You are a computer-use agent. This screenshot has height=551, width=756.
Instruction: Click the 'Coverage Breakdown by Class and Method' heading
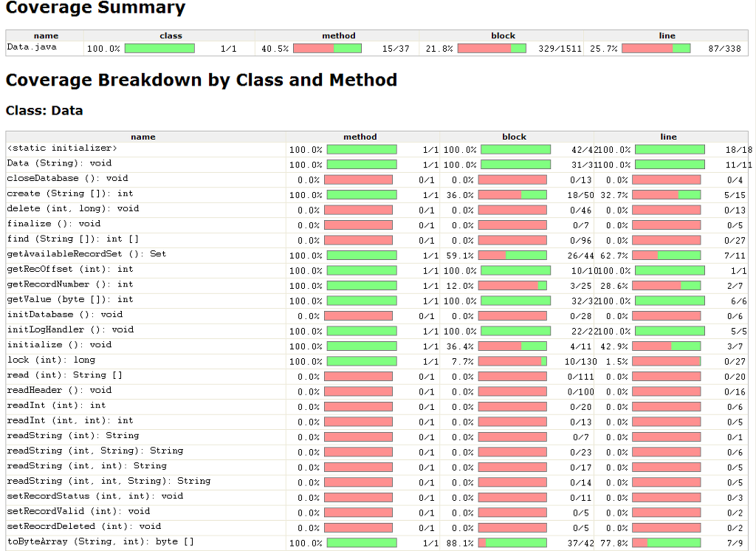click(x=201, y=80)
